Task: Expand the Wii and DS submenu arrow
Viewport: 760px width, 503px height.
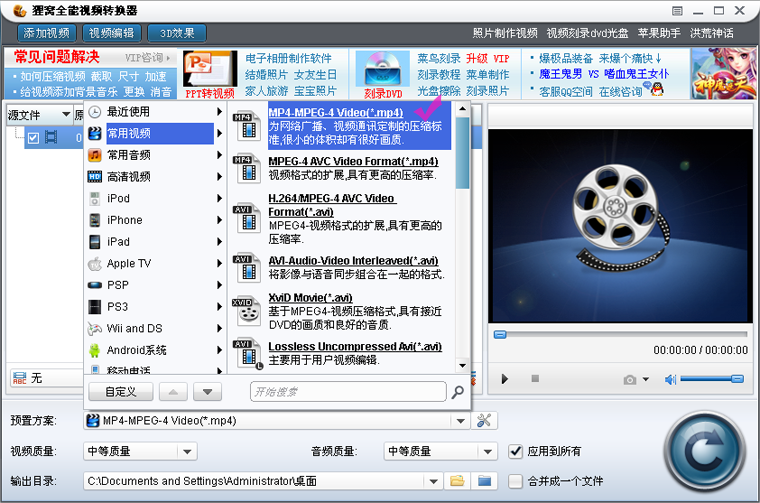Action: click(x=220, y=329)
